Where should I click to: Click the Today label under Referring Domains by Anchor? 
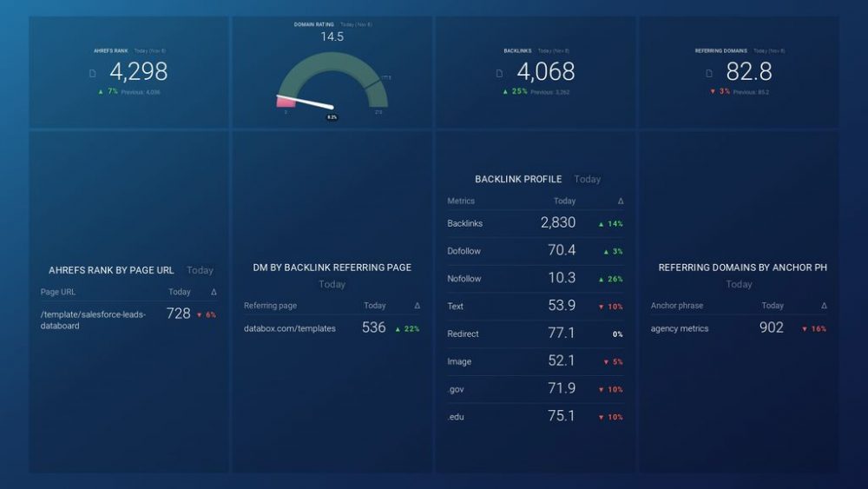coord(739,284)
